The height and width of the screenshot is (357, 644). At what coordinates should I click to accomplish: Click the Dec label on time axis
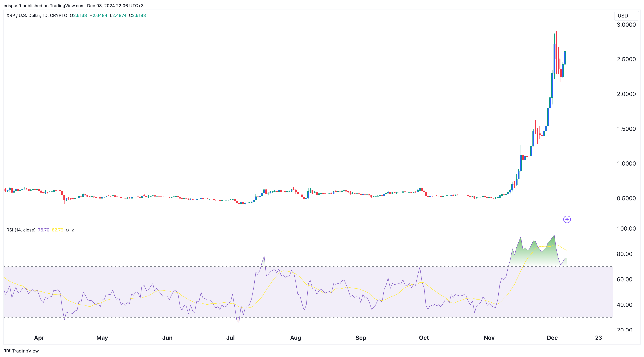coord(552,338)
